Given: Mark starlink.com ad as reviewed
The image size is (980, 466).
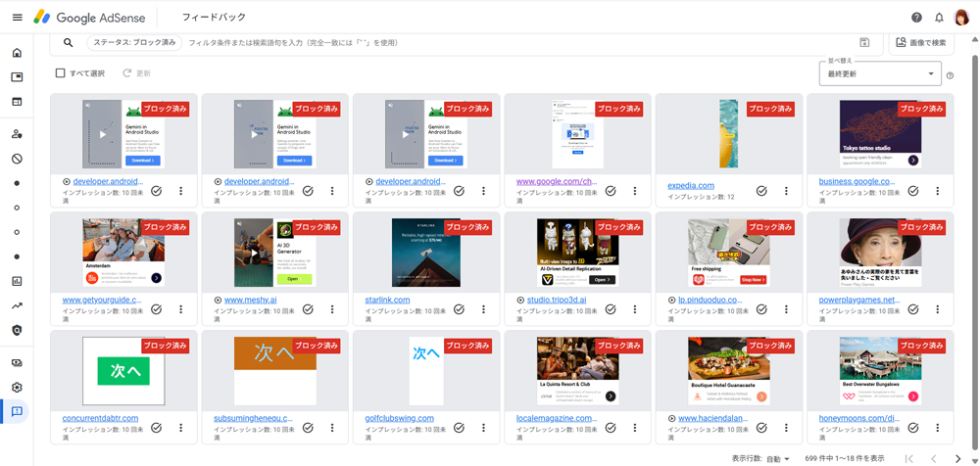Looking at the screenshot, I should 459,309.
